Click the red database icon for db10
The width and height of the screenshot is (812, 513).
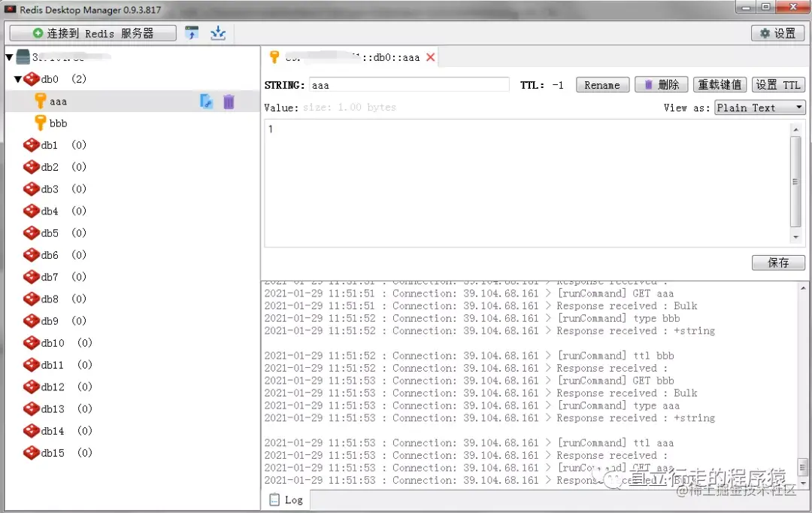[32, 343]
